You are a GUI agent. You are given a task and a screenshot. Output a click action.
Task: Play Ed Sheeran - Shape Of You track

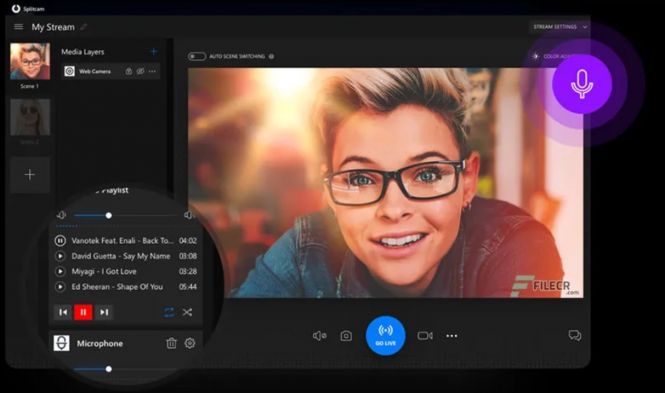tap(60, 287)
